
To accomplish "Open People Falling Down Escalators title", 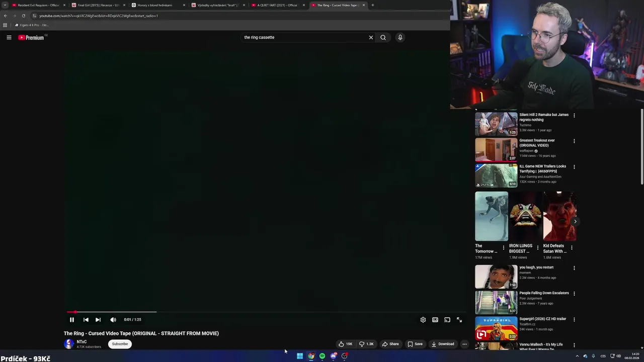I will click(544, 293).
